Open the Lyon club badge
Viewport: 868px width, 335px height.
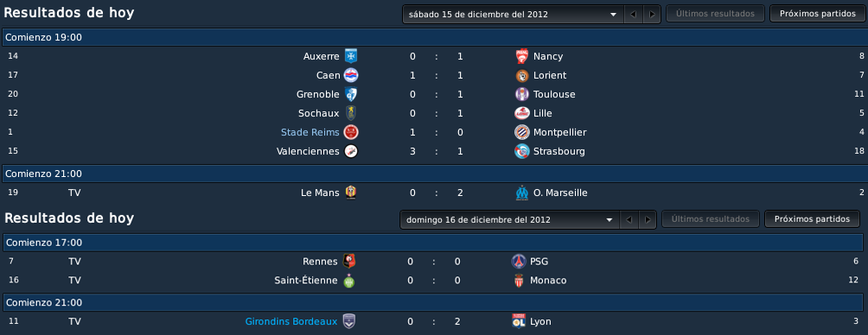point(519,321)
